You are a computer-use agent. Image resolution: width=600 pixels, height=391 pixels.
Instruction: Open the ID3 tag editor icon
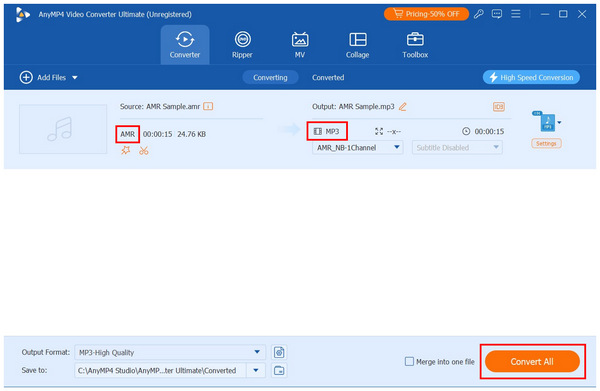pos(499,107)
